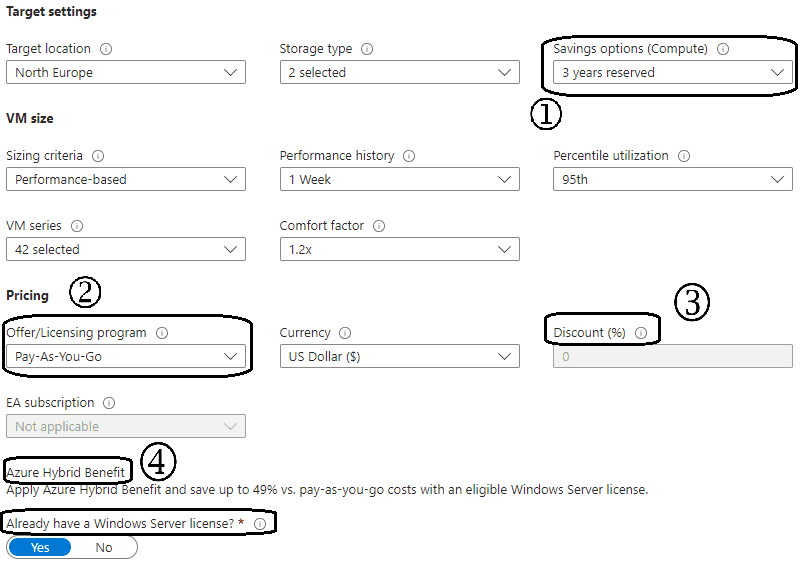Expand the Savings options 3 years reserved dropdown
801x563 pixels.
tap(672, 73)
